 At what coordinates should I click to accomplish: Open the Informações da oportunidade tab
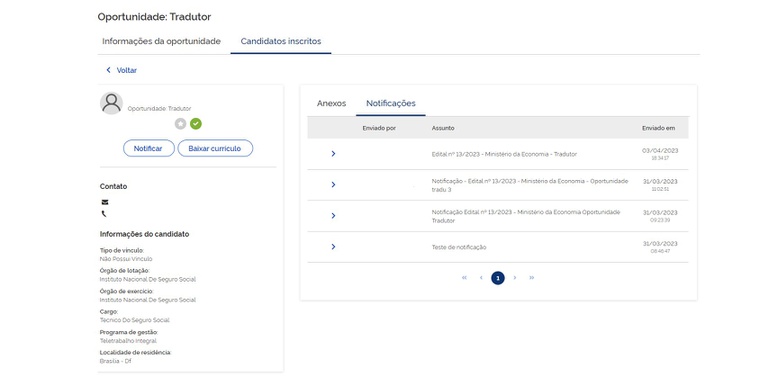click(161, 41)
